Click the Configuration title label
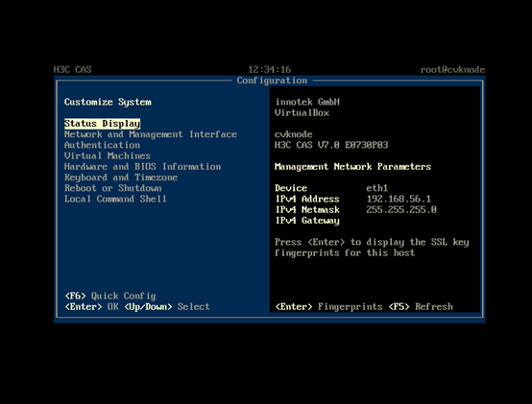The height and width of the screenshot is (404, 532). click(272, 81)
